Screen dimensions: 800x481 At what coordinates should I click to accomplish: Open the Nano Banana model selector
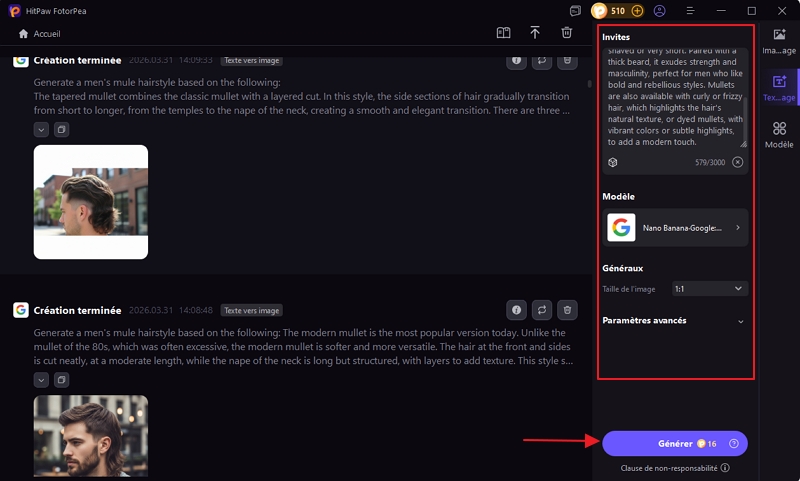(x=676, y=228)
